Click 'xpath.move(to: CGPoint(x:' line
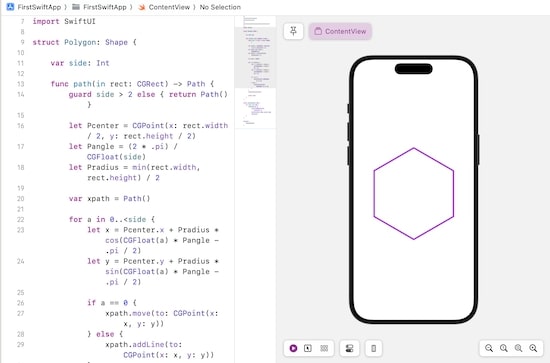 [x=162, y=313]
